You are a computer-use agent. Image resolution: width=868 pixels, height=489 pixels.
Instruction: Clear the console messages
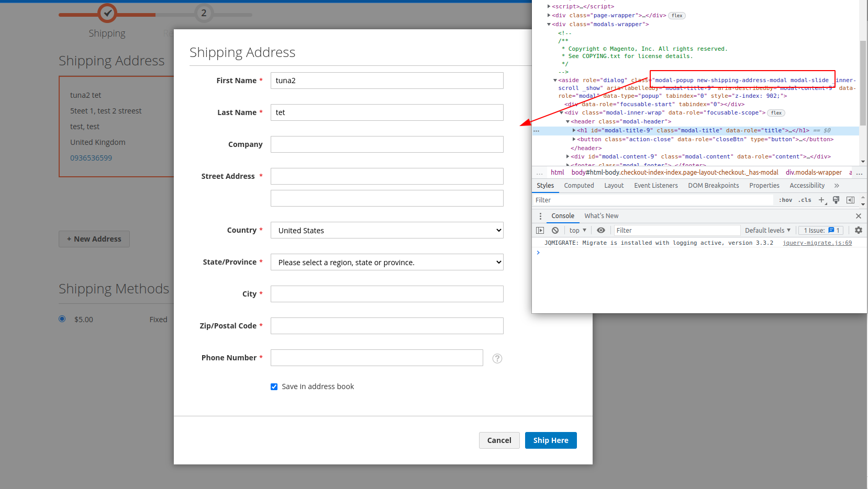pyautogui.click(x=555, y=230)
